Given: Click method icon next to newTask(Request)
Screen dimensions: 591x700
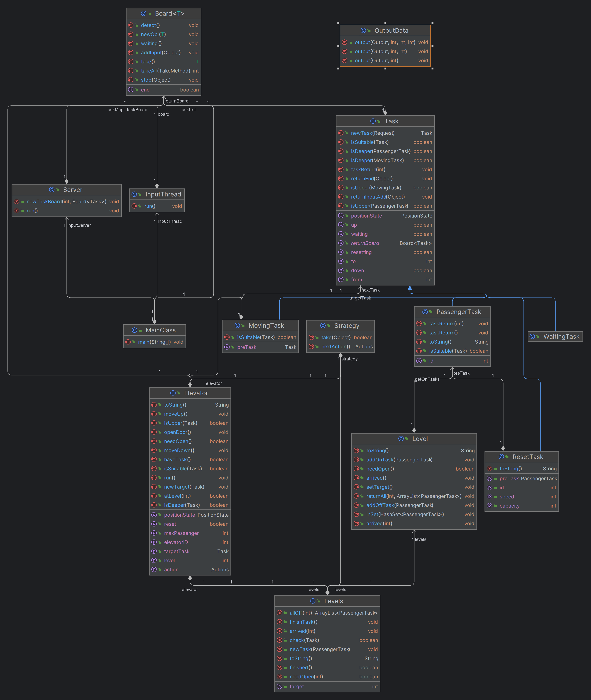Looking at the screenshot, I should coord(341,133).
